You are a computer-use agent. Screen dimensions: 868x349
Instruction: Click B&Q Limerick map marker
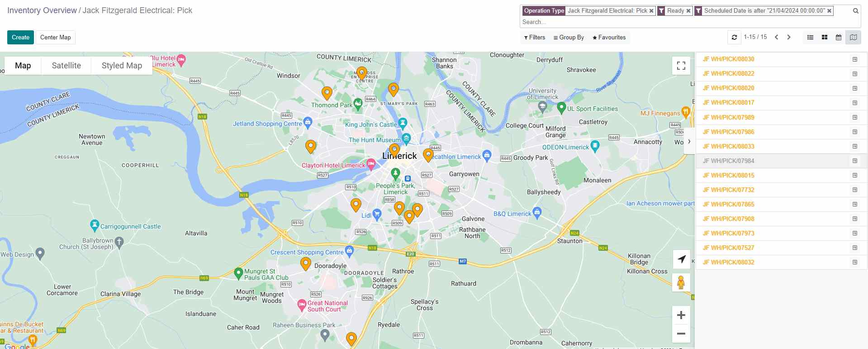537,212
